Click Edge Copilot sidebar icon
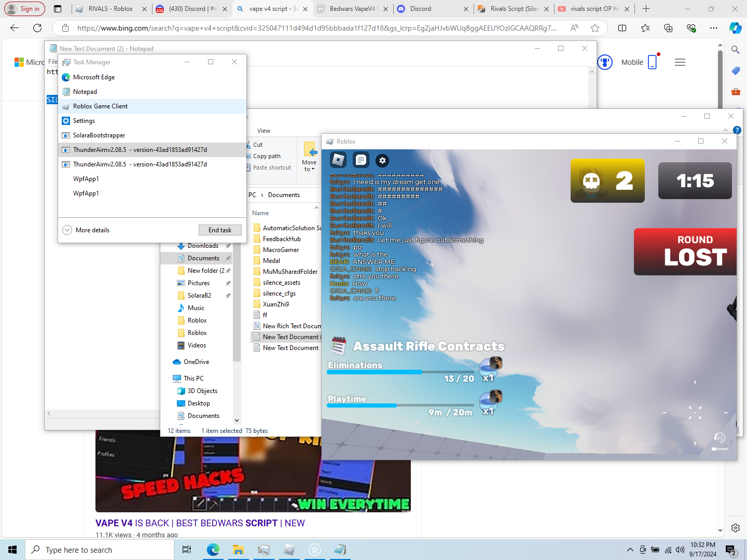Image resolution: width=747 pixels, height=560 pixels. click(x=735, y=28)
